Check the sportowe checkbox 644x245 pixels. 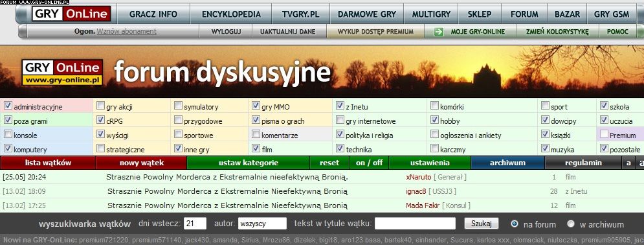(x=178, y=134)
